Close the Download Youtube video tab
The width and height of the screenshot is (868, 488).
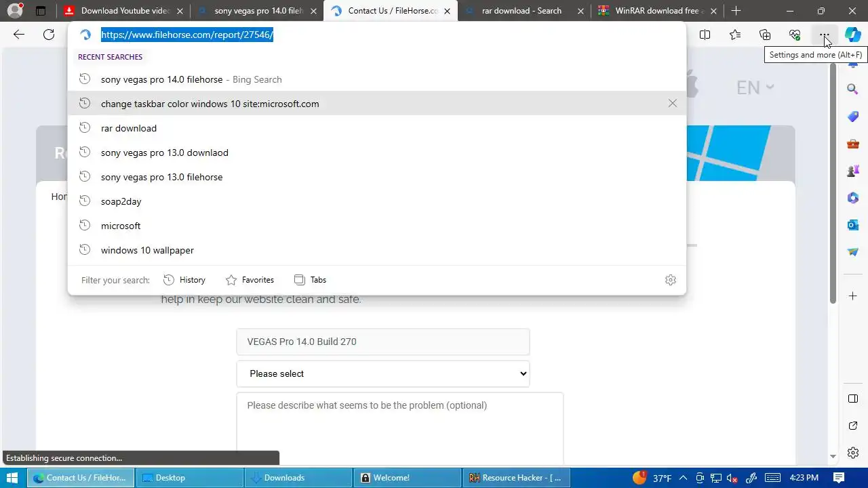(x=180, y=11)
